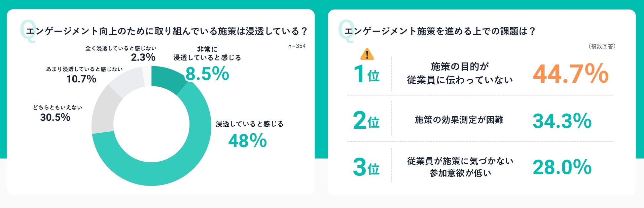Select the light gray 10.7% donut segment
The image size is (644, 208).
[126, 80]
